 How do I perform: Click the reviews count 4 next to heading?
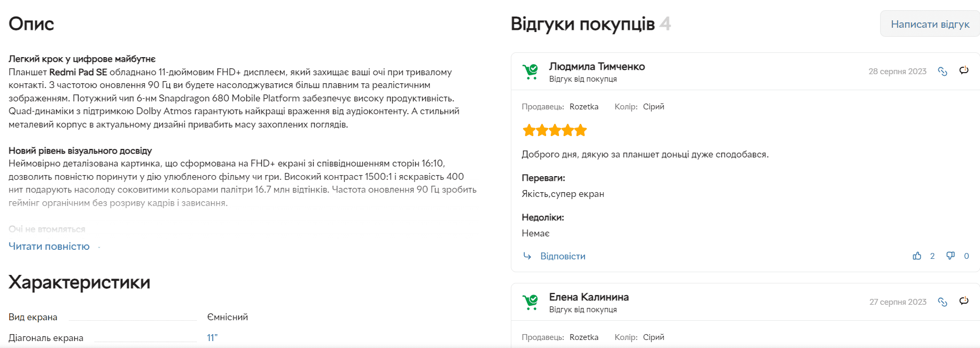coord(666,23)
